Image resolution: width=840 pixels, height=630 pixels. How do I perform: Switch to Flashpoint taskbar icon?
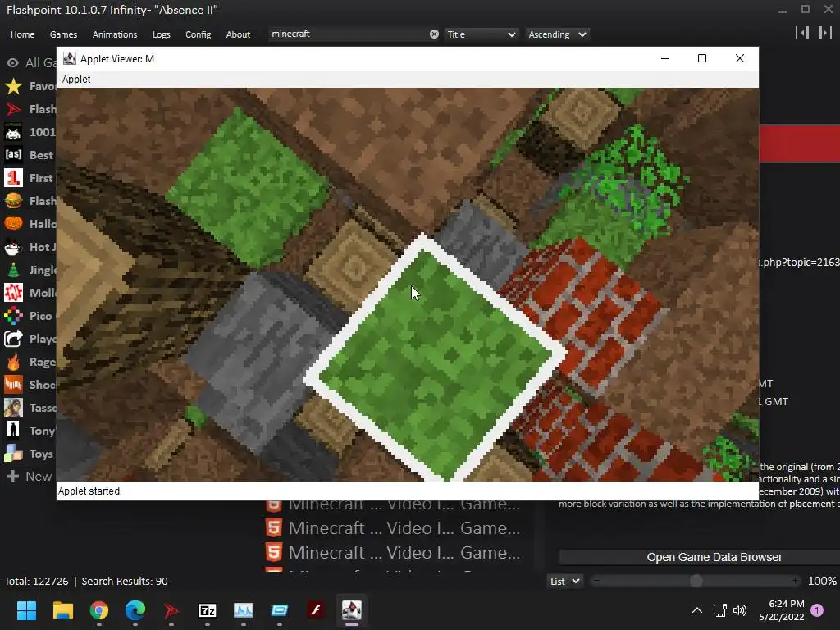click(x=171, y=610)
